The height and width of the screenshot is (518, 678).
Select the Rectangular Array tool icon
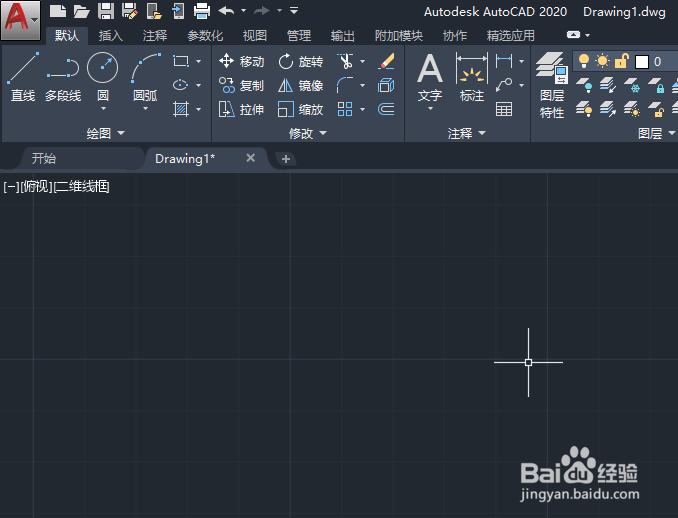pos(345,109)
